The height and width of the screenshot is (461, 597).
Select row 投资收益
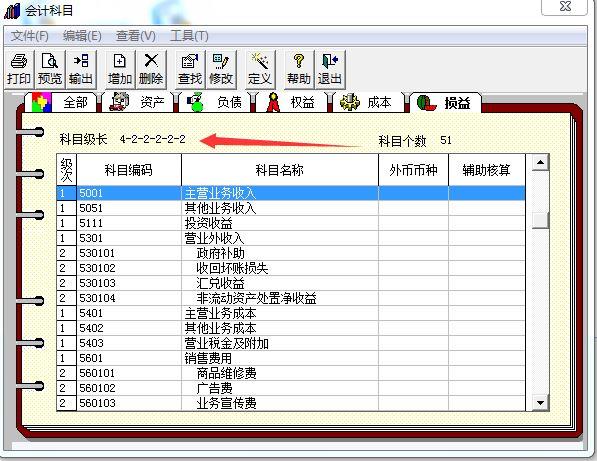[x=291, y=223]
